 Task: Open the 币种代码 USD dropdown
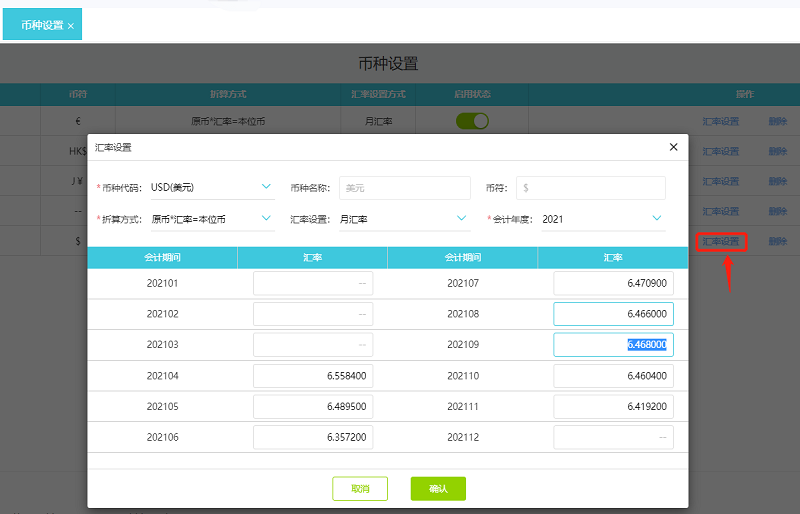(x=211, y=187)
